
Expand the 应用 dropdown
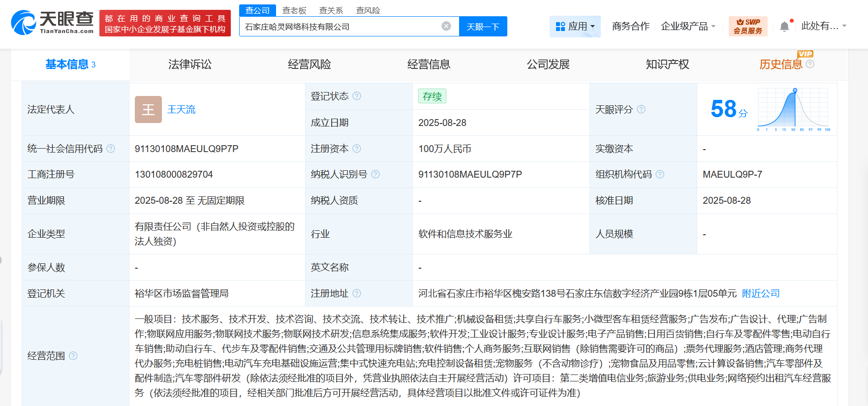(575, 26)
